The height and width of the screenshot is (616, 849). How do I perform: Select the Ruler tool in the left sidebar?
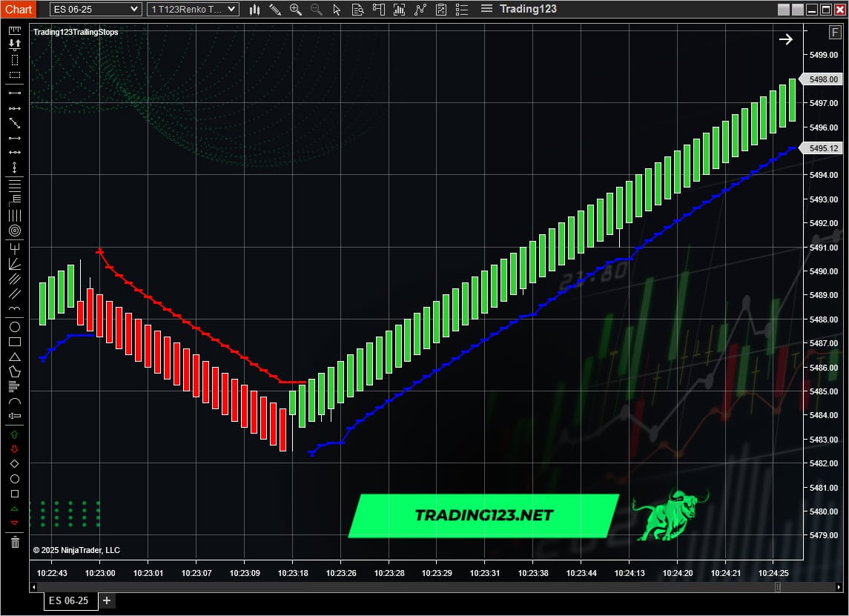pyautogui.click(x=13, y=30)
